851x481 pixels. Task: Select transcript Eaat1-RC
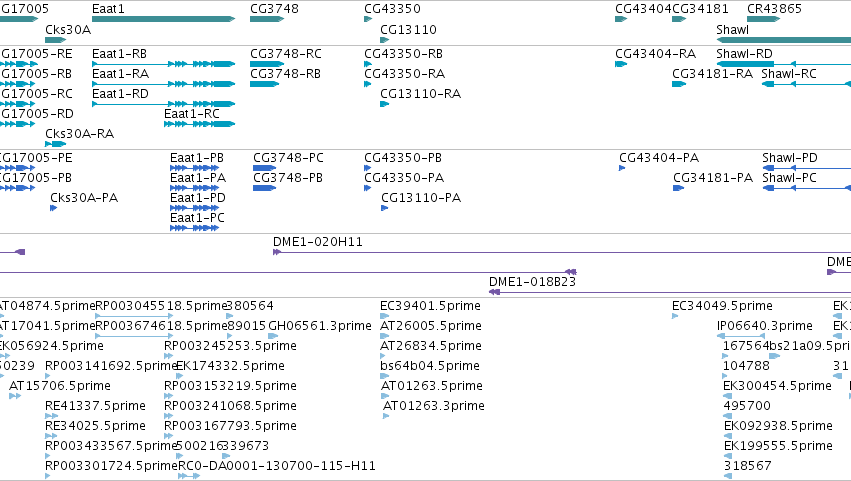192,114
